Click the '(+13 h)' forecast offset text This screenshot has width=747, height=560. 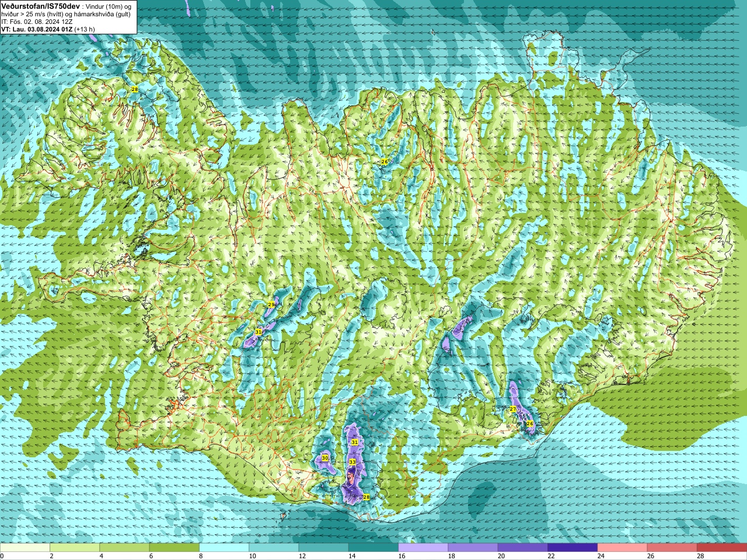(85, 29)
